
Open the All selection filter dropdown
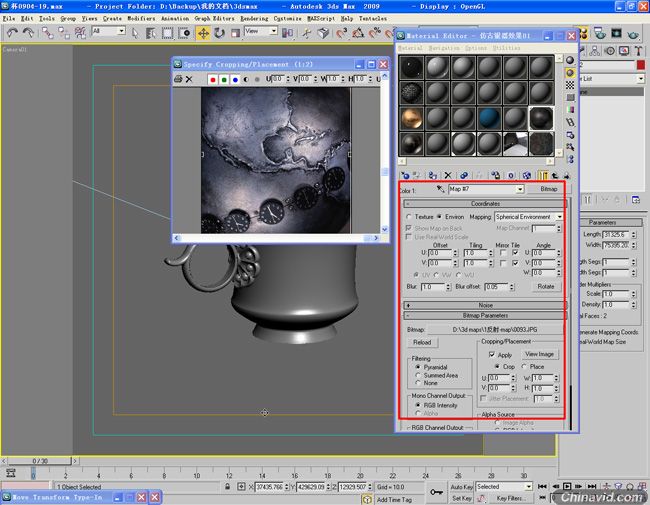(121, 31)
